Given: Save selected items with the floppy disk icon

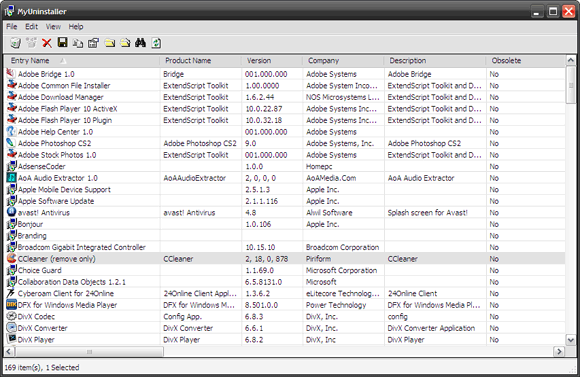Looking at the screenshot, I should point(63,43).
